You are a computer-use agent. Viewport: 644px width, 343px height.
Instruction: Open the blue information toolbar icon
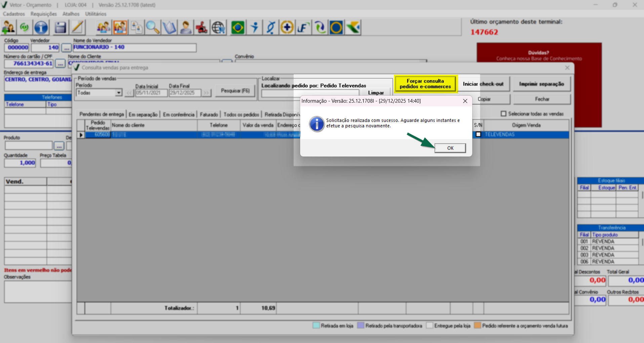pyautogui.click(x=41, y=28)
